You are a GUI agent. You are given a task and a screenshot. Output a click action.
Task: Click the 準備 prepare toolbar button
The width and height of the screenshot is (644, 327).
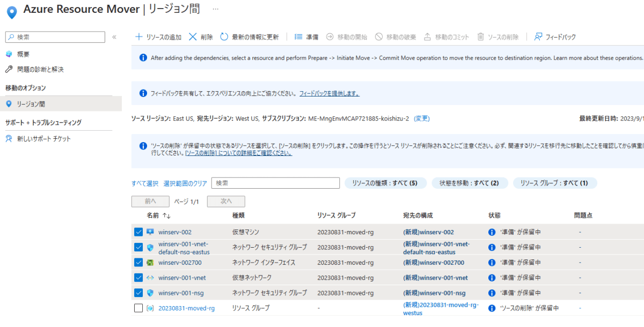tap(306, 37)
